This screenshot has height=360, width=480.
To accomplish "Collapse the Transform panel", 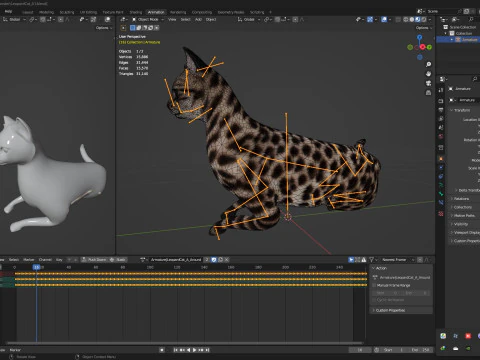I will coord(463,110).
